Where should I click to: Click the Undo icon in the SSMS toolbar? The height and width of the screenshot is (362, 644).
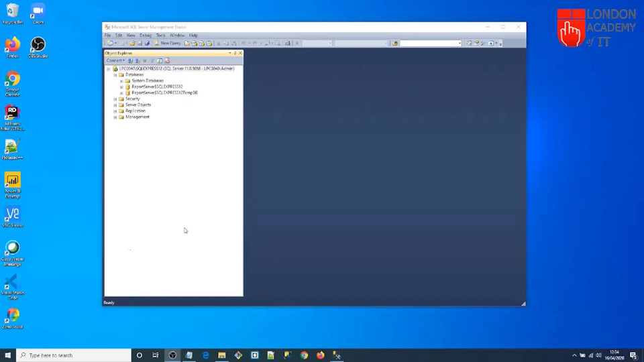pyautogui.click(x=244, y=43)
